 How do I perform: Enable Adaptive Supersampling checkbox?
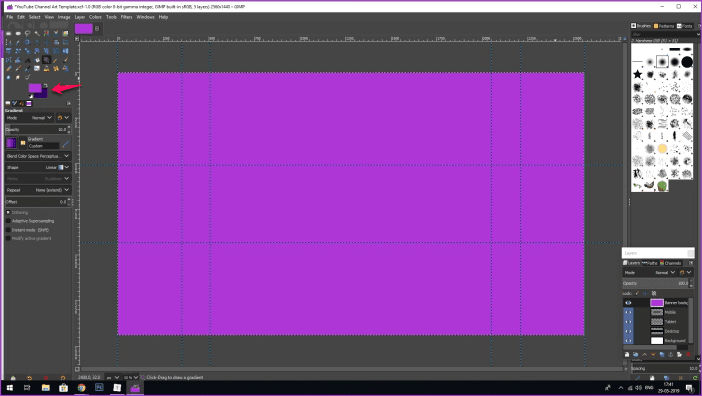(x=8, y=221)
